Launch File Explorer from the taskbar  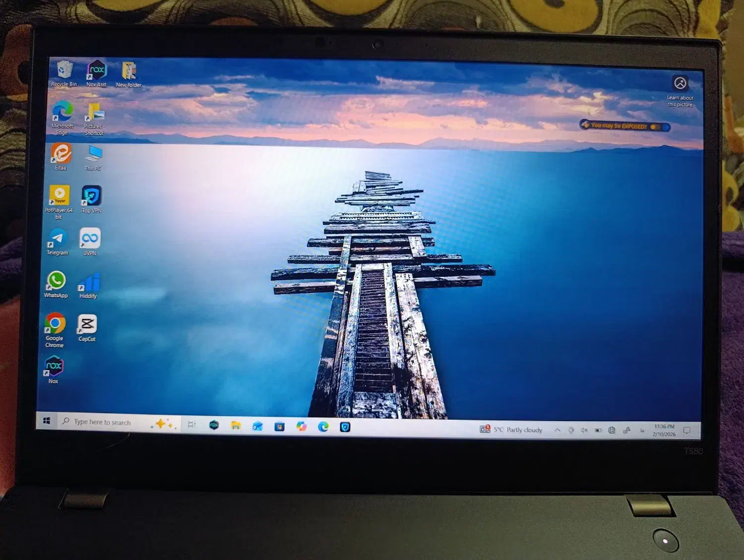pyautogui.click(x=236, y=426)
